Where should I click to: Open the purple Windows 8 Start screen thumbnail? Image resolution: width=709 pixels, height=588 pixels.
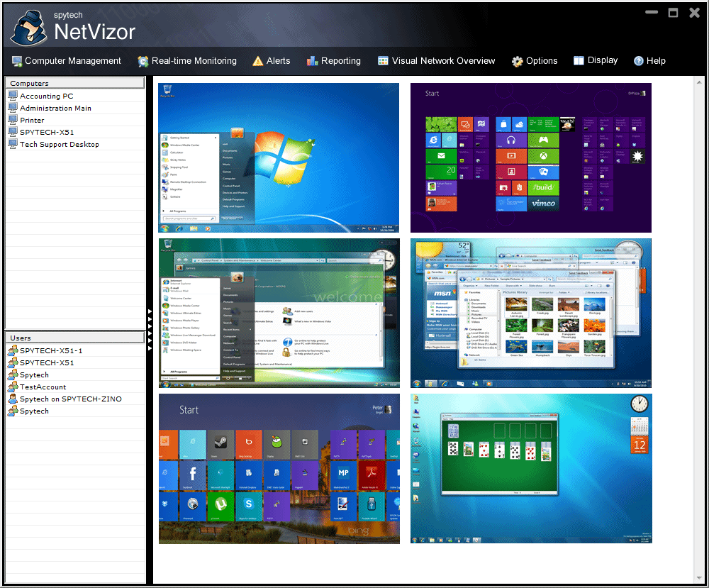coord(531,157)
